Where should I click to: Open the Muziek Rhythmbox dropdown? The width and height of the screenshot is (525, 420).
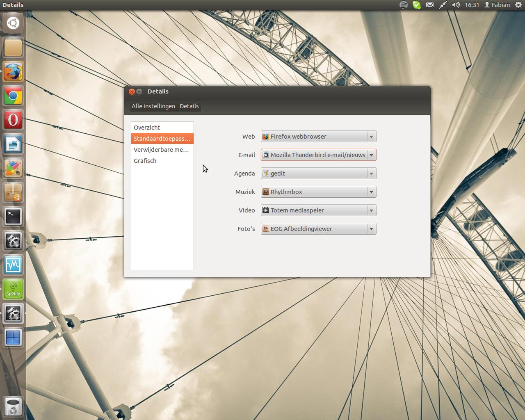point(319,192)
